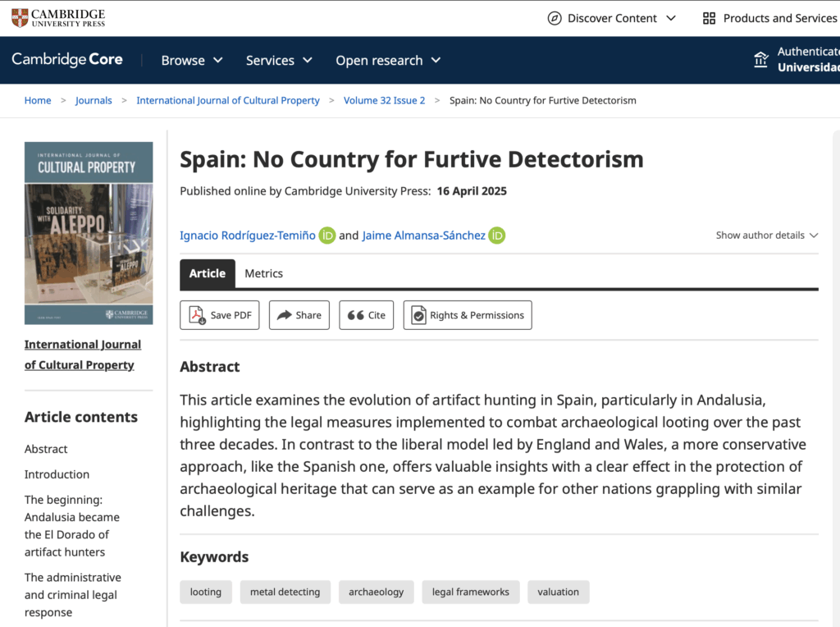Open the journal cover thumbnail image
Viewport: 840px width, 627px height.
[89, 233]
